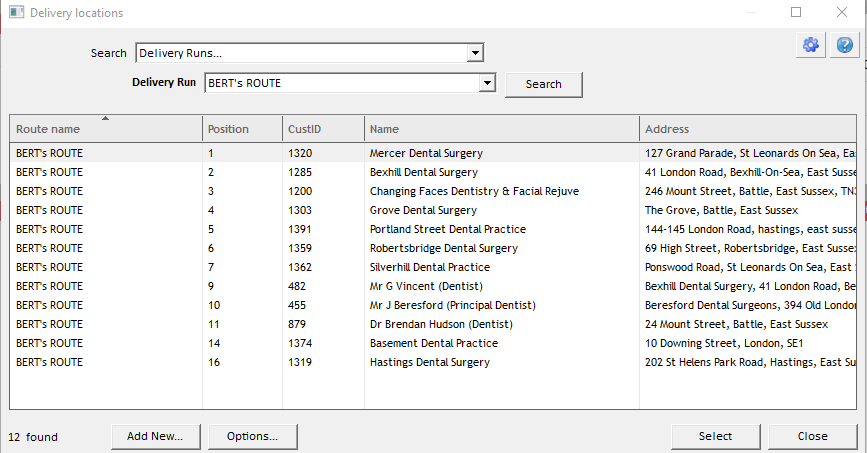
Task: Sort by the Name column header
Action: pos(384,129)
